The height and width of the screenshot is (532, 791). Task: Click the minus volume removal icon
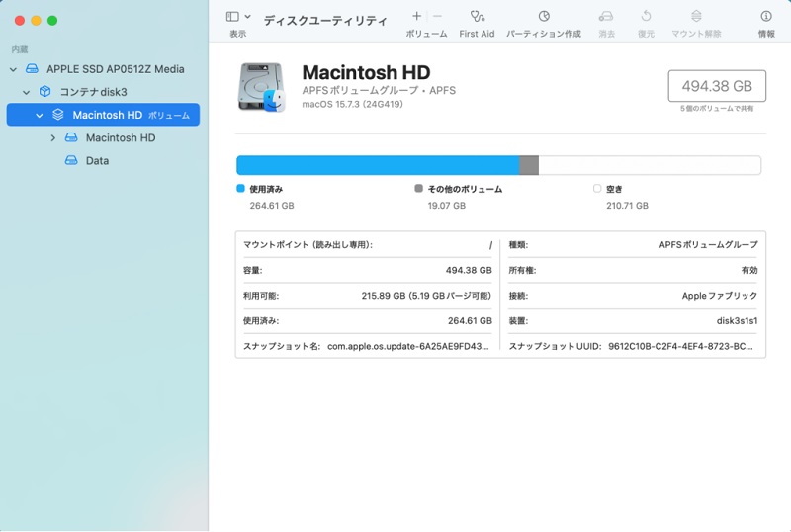(x=438, y=17)
